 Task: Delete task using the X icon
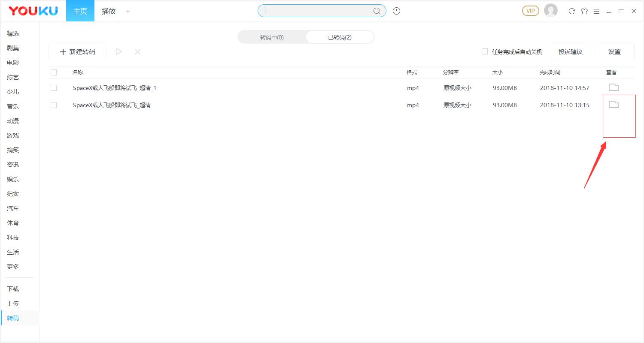(x=137, y=51)
